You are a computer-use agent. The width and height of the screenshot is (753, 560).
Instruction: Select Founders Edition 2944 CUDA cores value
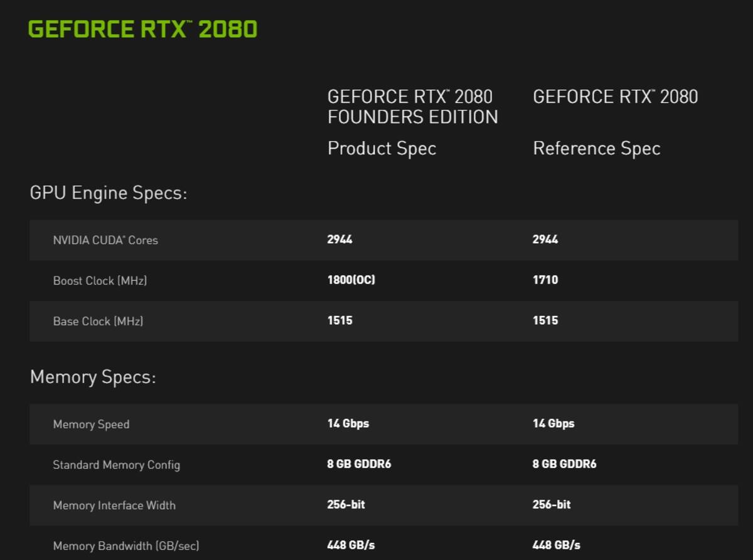click(339, 240)
